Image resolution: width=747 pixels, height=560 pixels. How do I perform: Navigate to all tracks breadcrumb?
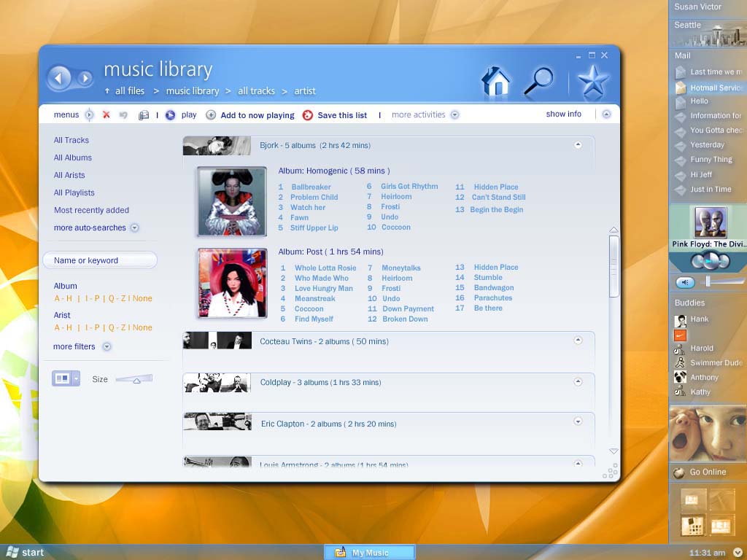pyautogui.click(x=256, y=91)
